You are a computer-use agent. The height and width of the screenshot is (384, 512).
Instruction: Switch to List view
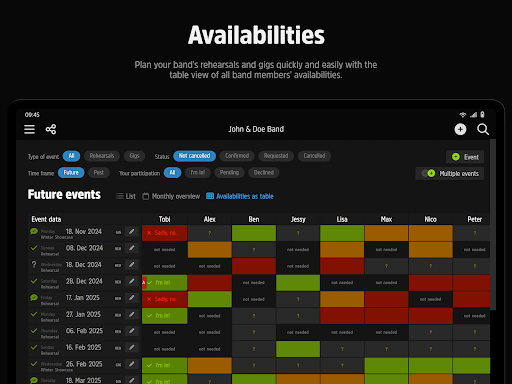(x=126, y=196)
